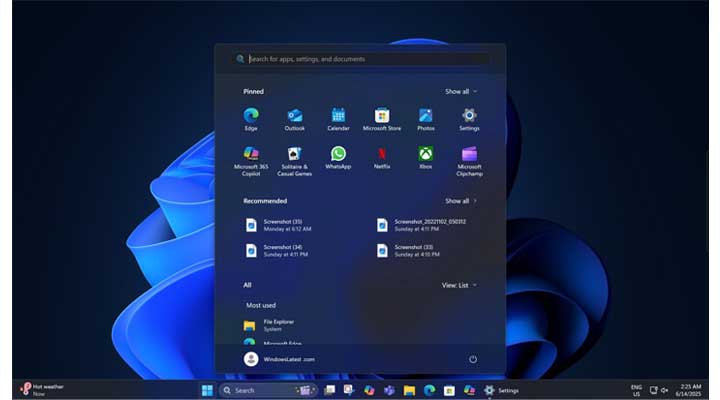Click the taskbar Search box
This screenshot has width=720, height=400.
pyautogui.click(x=268, y=390)
